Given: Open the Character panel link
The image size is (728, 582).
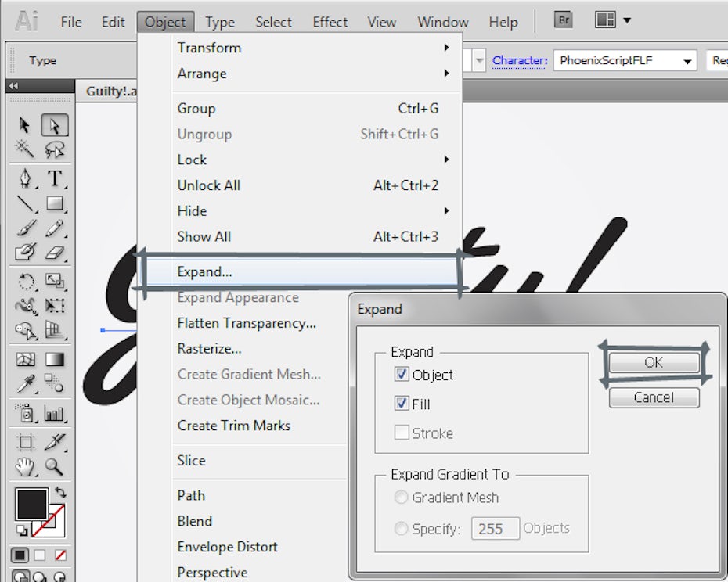Looking at the screenshot, I should coord(519,60).
